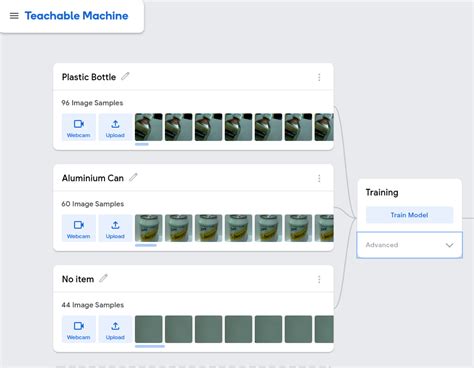Select first Plastic Bottle sample thumbnail

pyautogui.click(x=149, y=127)
